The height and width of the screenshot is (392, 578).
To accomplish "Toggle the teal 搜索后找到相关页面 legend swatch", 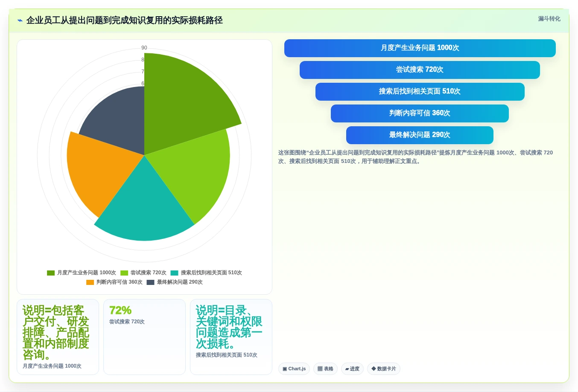I will (x=174, y=273).
